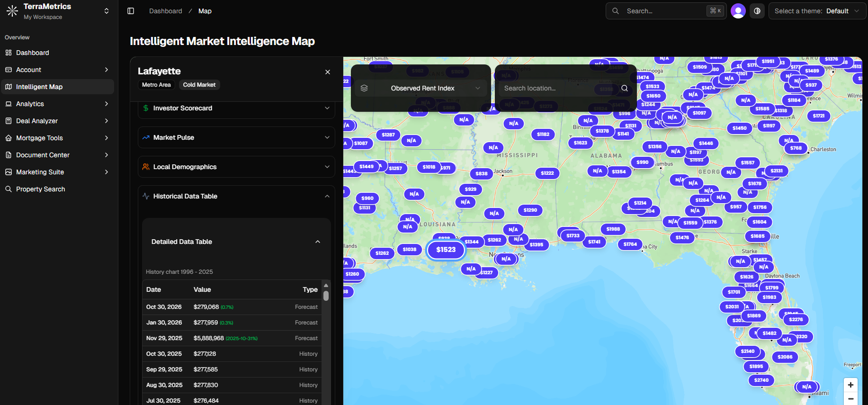Click the TerraMetrics logo icon

coord(12,11)
